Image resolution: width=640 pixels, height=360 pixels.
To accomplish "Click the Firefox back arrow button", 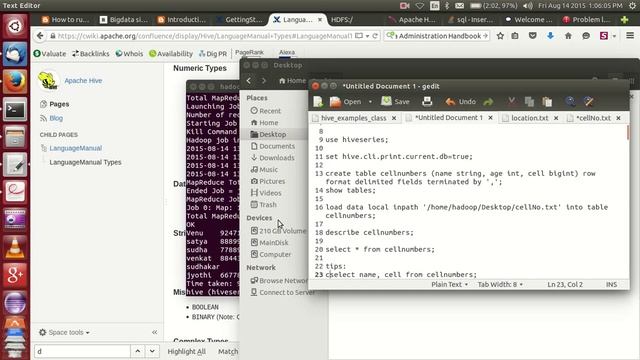I will tap(40, 36).
